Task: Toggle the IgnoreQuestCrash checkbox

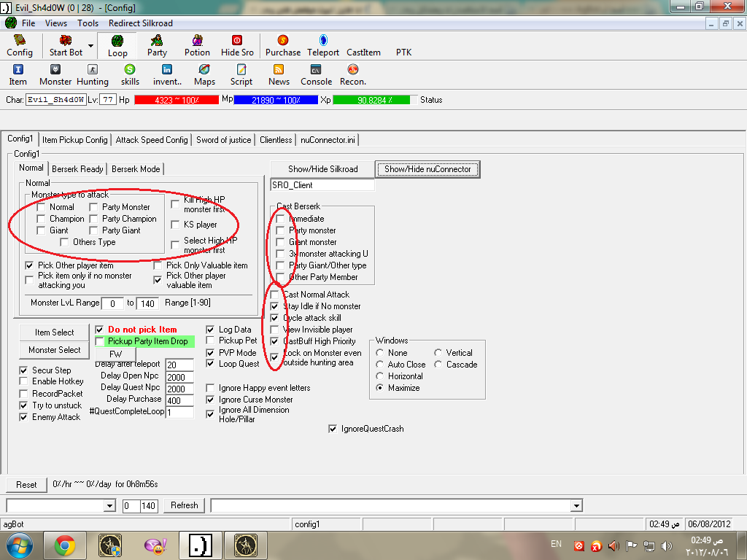Action: click(333, 429)
